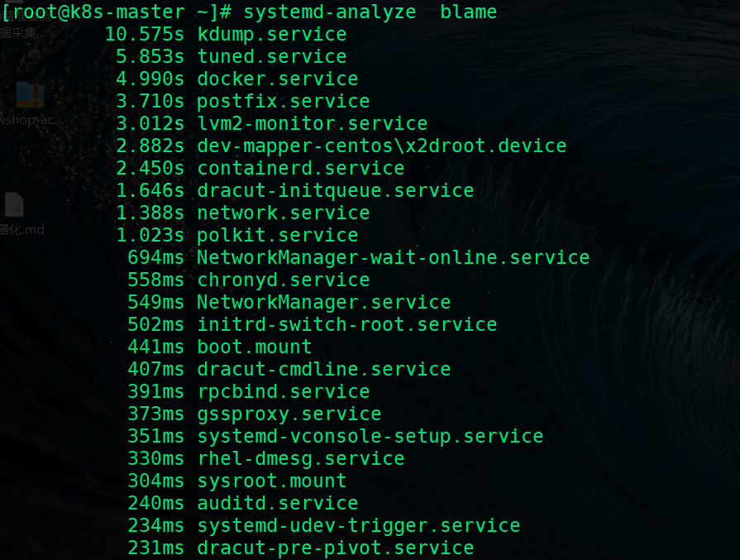This screenshot has width=740, height=560.
Task: Select sysroot.mount text
Action: (271, 481)
